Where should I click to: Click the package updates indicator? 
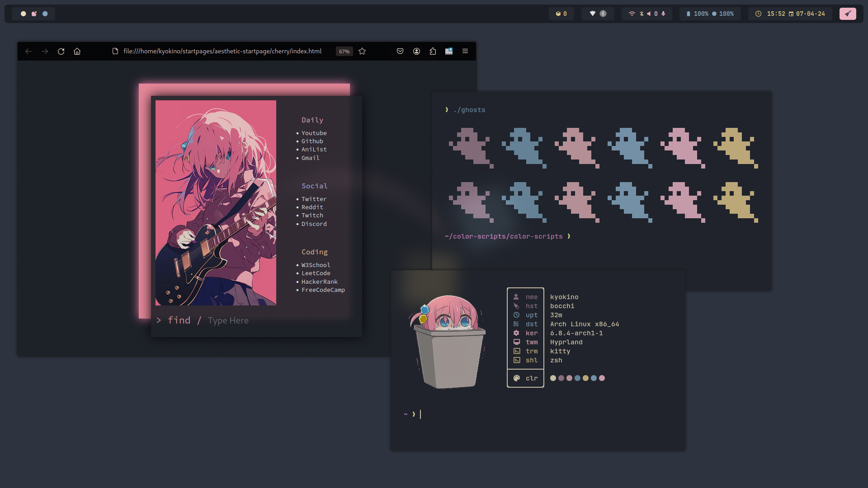coord(561,14)
